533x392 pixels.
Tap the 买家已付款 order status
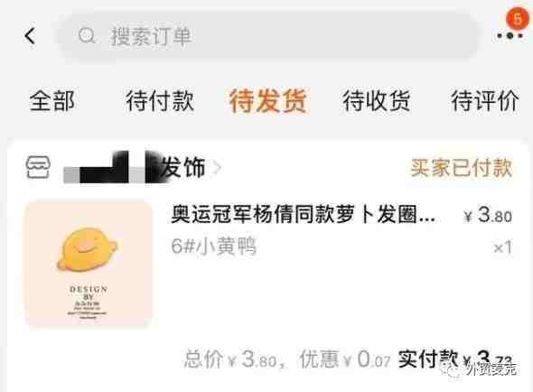[462, 168]
